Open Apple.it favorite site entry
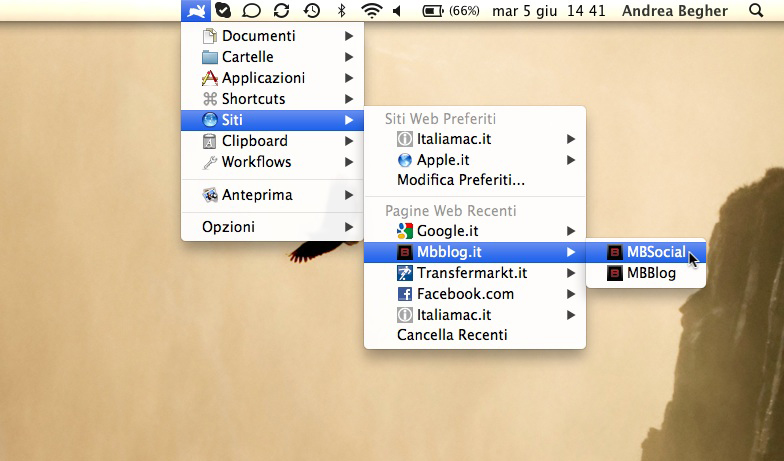Image resolution: width=784 pixels, height=461 pixels. (x=474, y=160)
